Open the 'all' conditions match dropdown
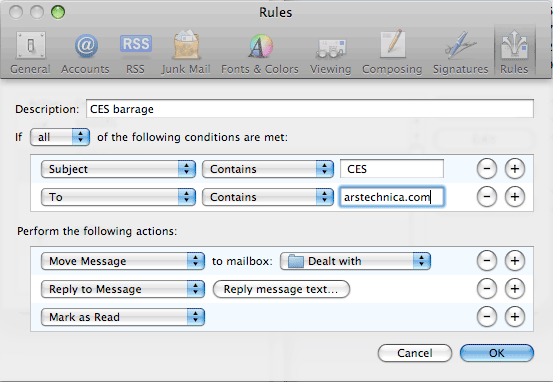 pos(60,137)
